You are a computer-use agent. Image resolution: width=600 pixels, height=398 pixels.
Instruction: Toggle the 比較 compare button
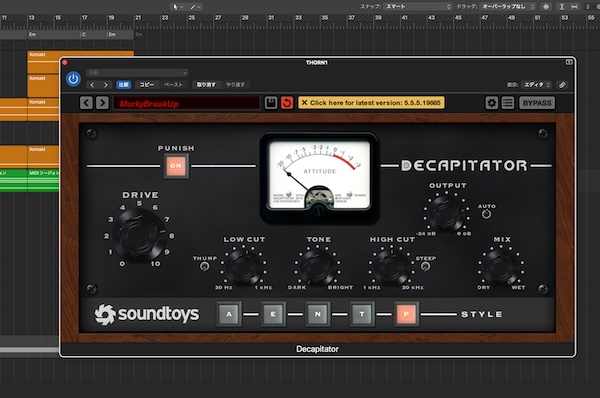124,85
